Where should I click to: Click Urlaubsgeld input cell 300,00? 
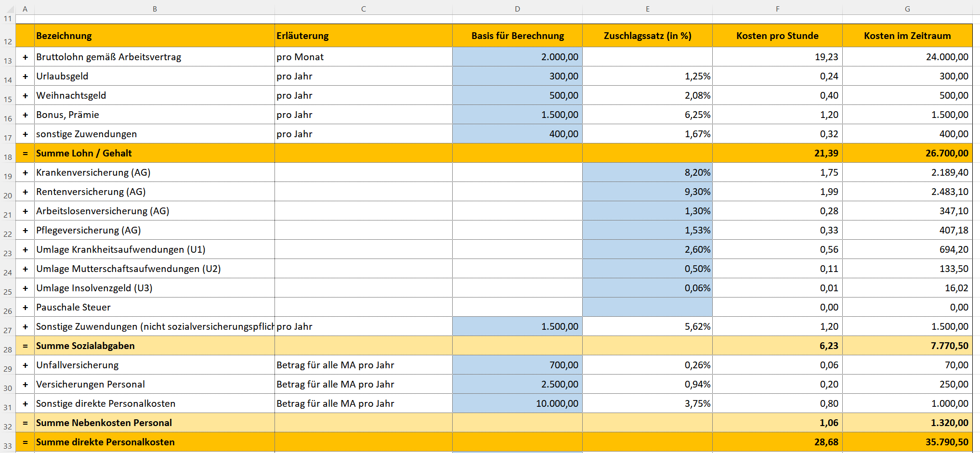coord(517,76)
